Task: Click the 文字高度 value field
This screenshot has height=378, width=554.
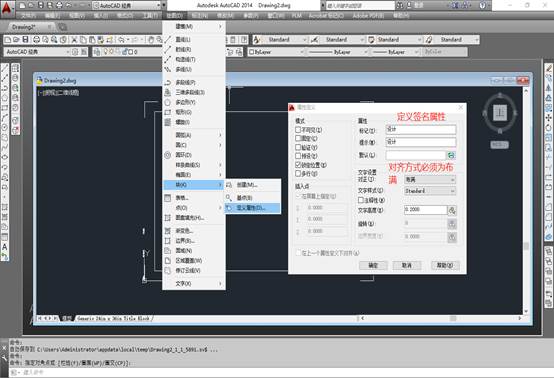Action: pyautogui.click(x=425, y=210)
